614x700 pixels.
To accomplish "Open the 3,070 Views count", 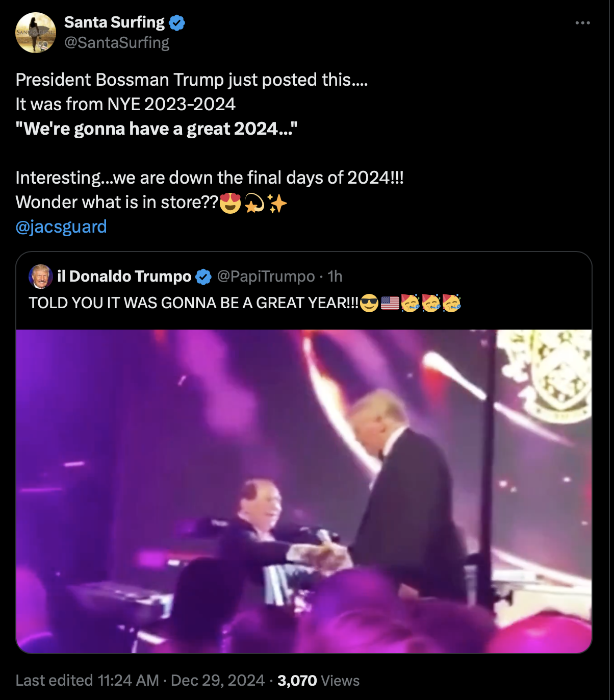I will pyautogui.click(x=319, y=681).
